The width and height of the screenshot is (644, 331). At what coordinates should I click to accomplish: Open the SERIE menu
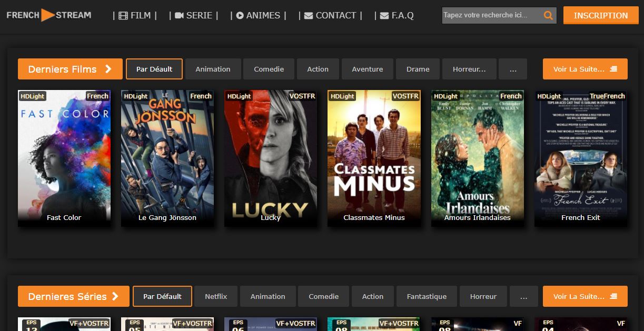pos(193,15)
